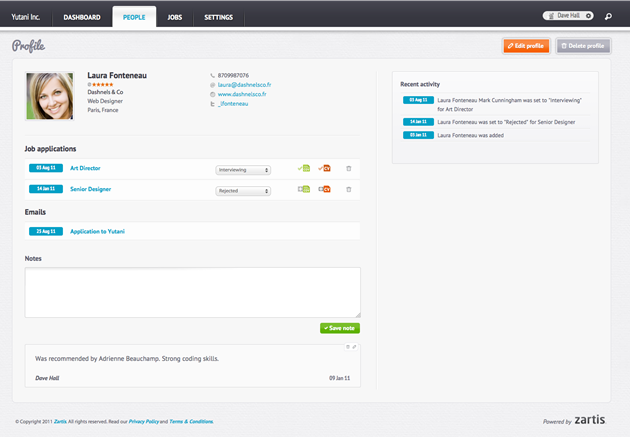Click green cover letter icon for Art Director
Image resolution: width=630 pixels, height=437 pixels.
point(306,169)
